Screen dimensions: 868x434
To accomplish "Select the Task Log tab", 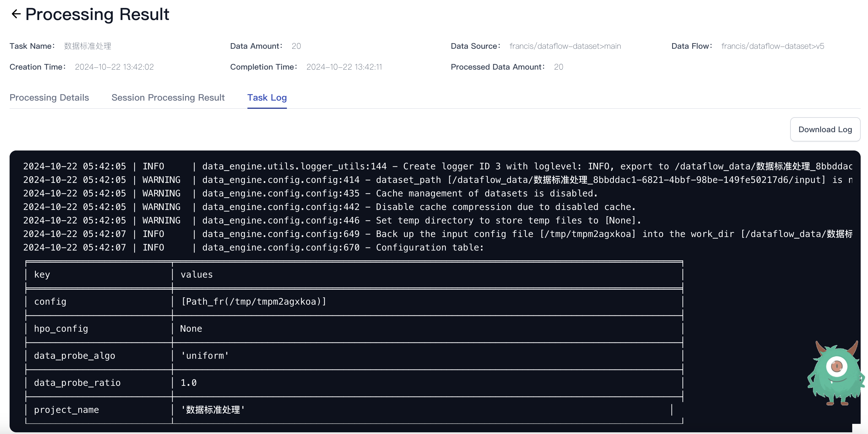I will tap(267, 98).
